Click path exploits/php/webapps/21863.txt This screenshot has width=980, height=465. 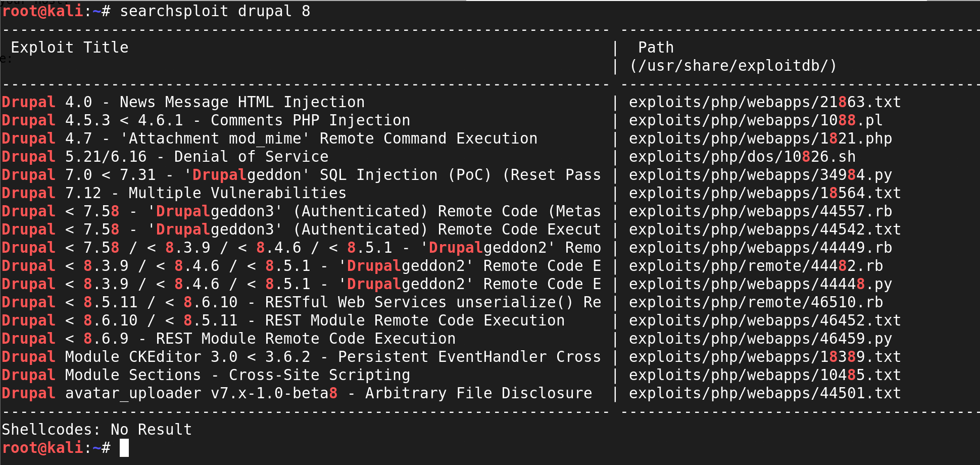tap(765, 102)
